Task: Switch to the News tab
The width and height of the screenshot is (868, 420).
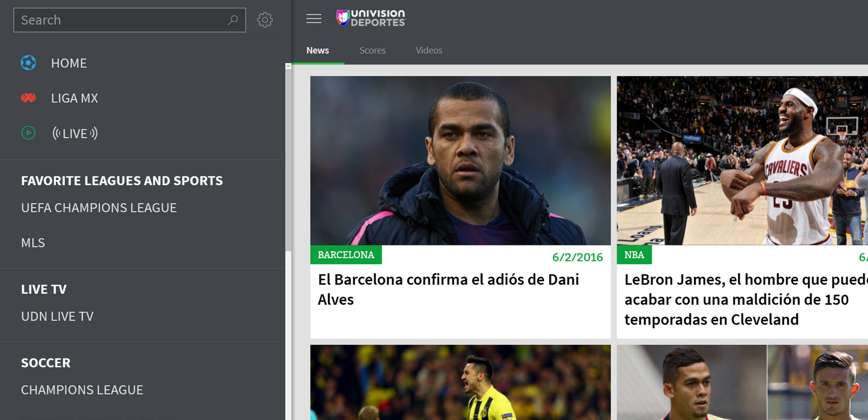Action: click(317, 50)
